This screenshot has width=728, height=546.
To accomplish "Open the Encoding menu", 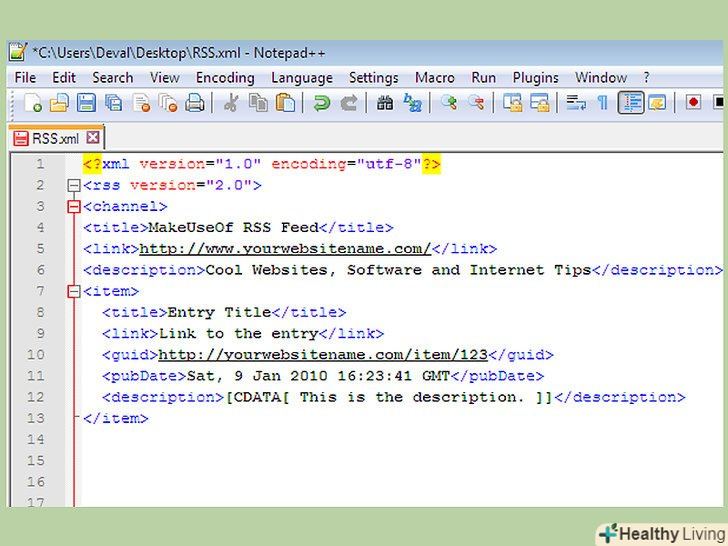I will (x=225, y=78).
